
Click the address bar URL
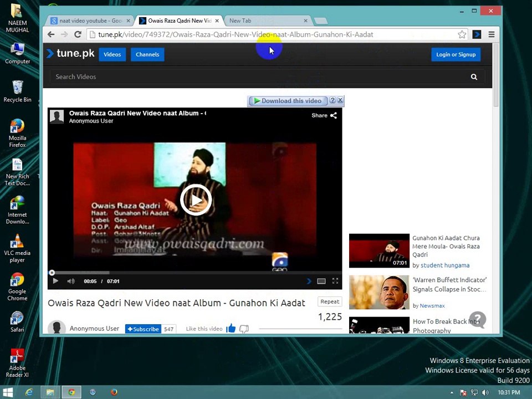pos(236,34)
